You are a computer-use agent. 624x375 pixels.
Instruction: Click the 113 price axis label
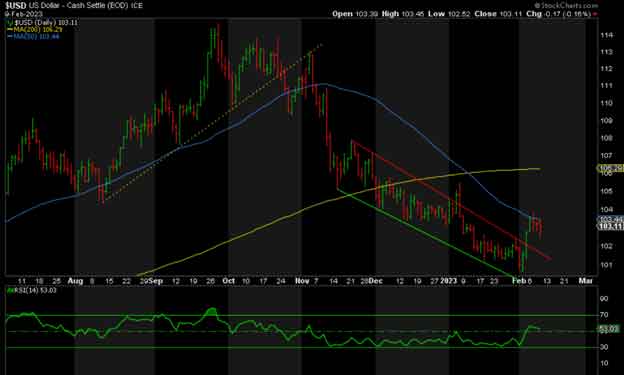(606, 52)
